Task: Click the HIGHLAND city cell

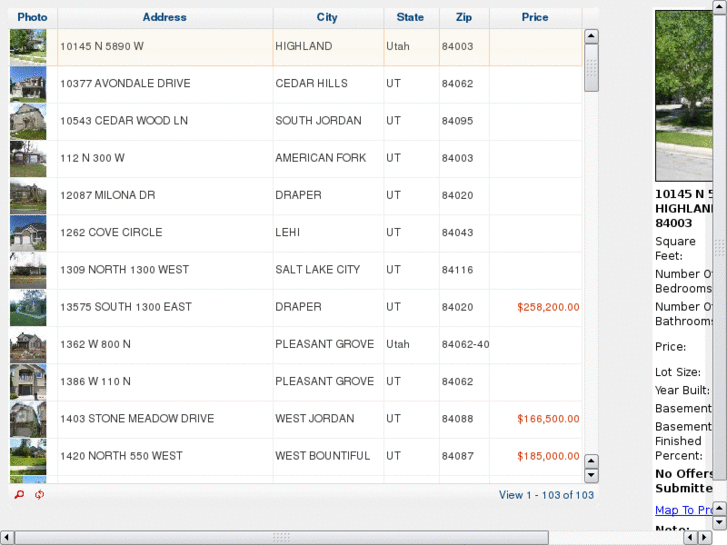Action: [328, 46]
